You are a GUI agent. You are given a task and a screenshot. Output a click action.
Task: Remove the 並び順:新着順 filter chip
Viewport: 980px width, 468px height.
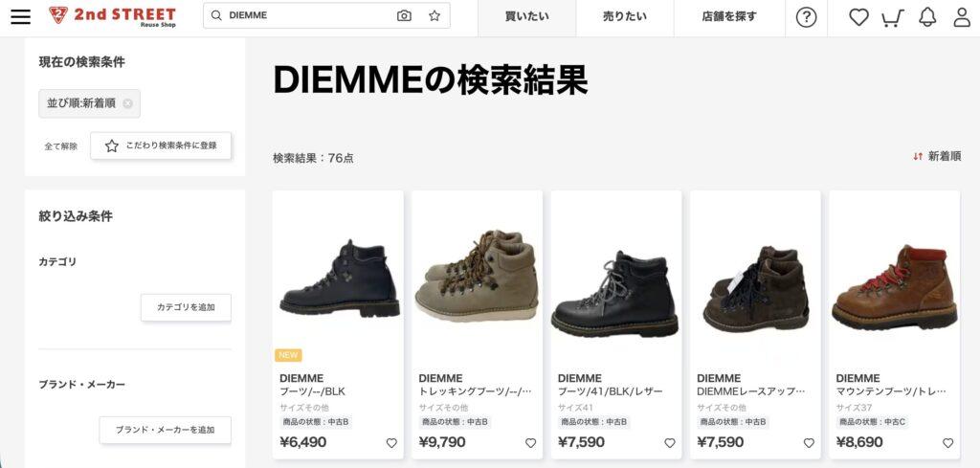127,103
